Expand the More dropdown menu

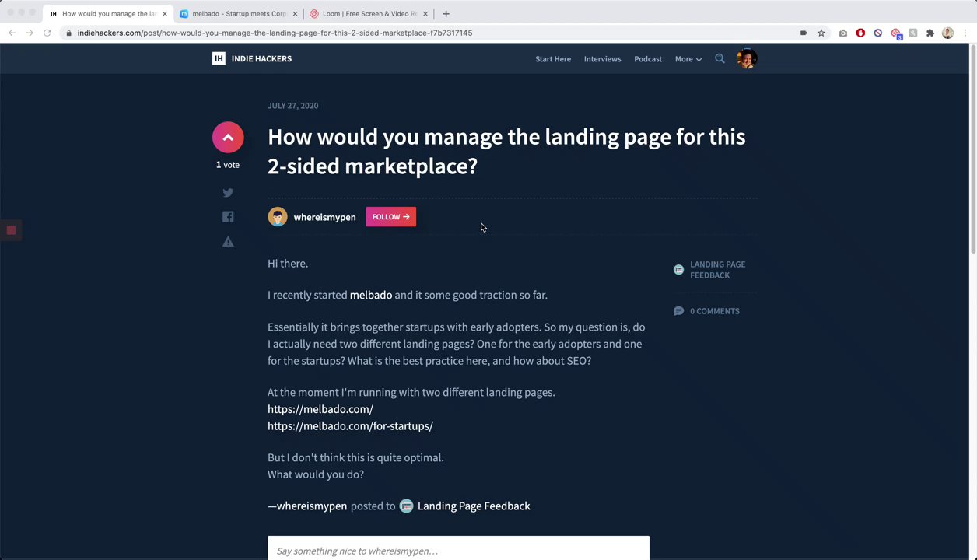[688, 59]
